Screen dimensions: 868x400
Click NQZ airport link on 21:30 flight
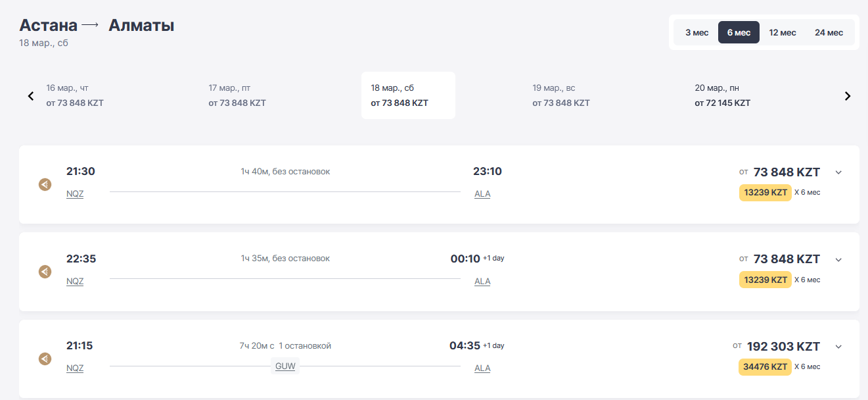(75, 194)
